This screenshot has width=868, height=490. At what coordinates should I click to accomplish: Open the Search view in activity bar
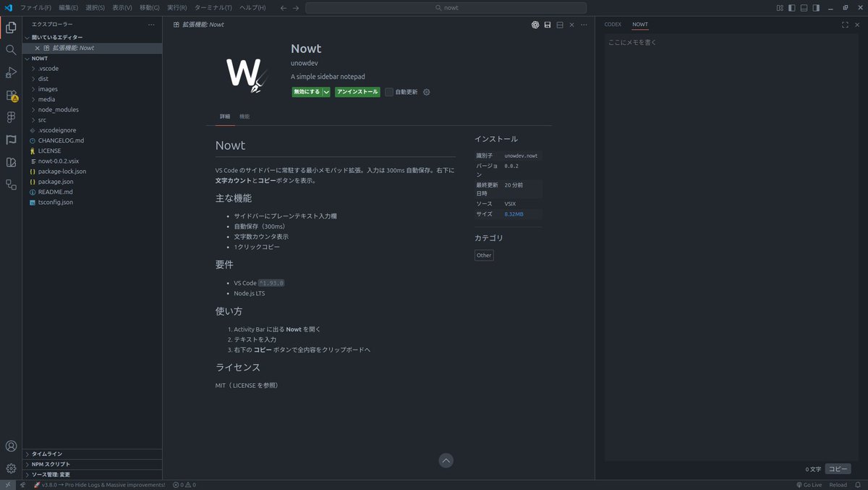tap(11, 50)
